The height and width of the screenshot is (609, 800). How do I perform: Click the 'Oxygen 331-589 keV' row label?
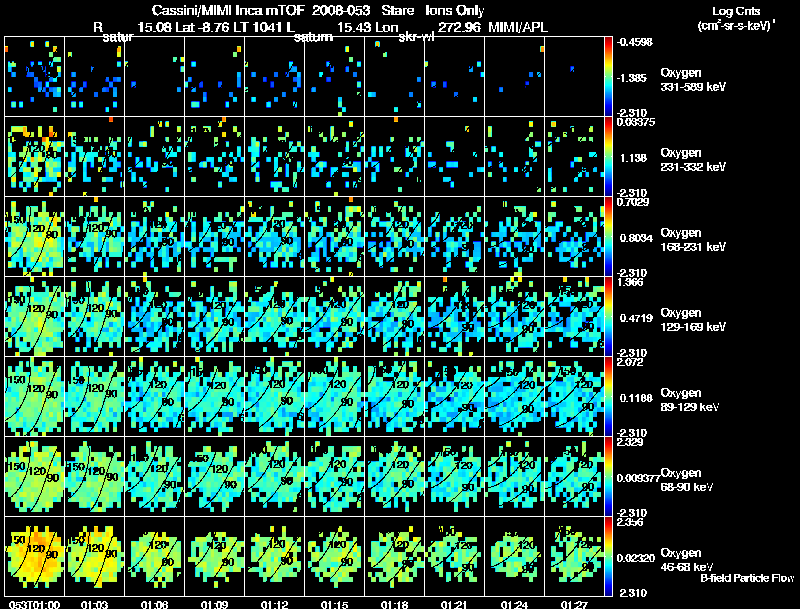click(x=693, y=80)
